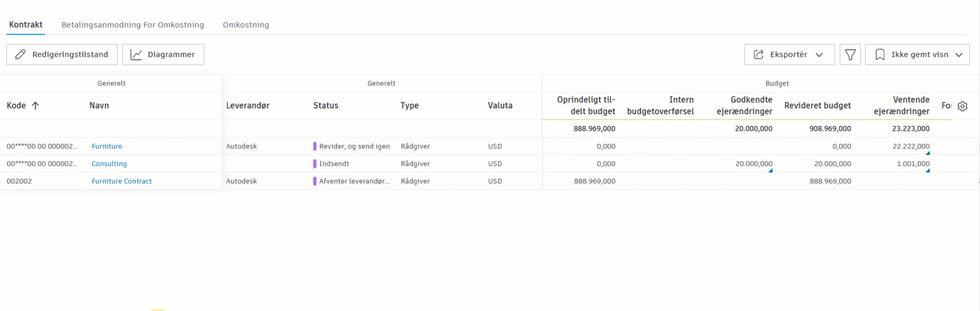Select the Kontrakt tab
This screenshot has height=311, width=980.
point(26,25)
